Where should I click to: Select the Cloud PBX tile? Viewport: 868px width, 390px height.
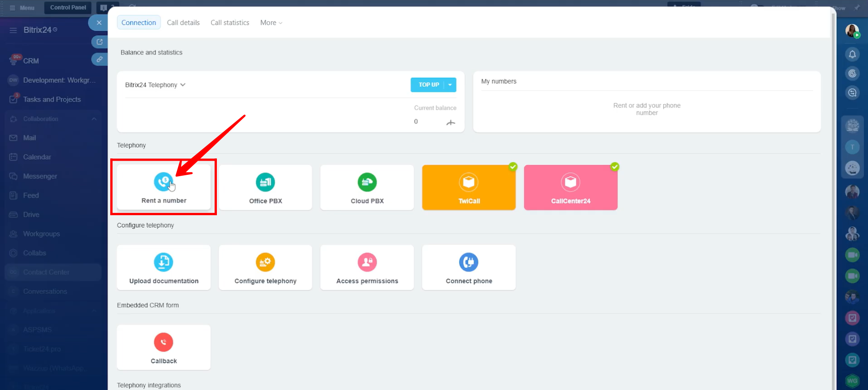(x=367, y=187)
